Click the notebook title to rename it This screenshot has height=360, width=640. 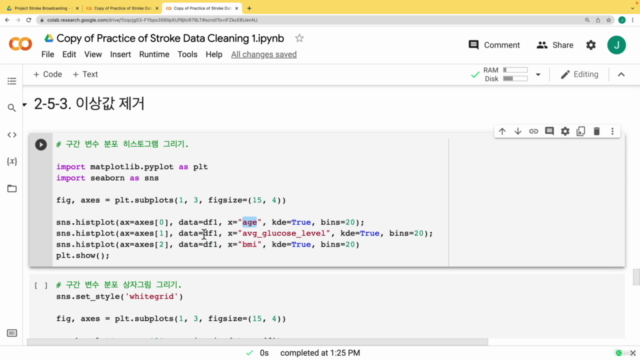point(170,38)
